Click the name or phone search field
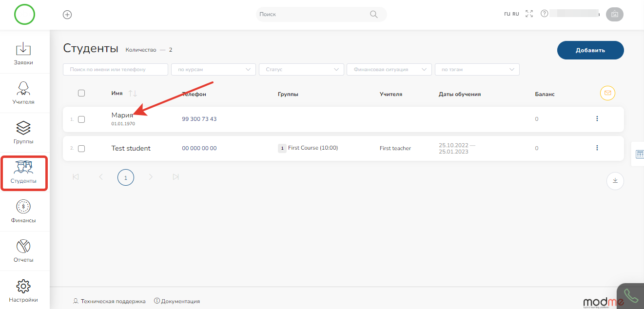This screenshot has width=644, height=309. (116, 70)
